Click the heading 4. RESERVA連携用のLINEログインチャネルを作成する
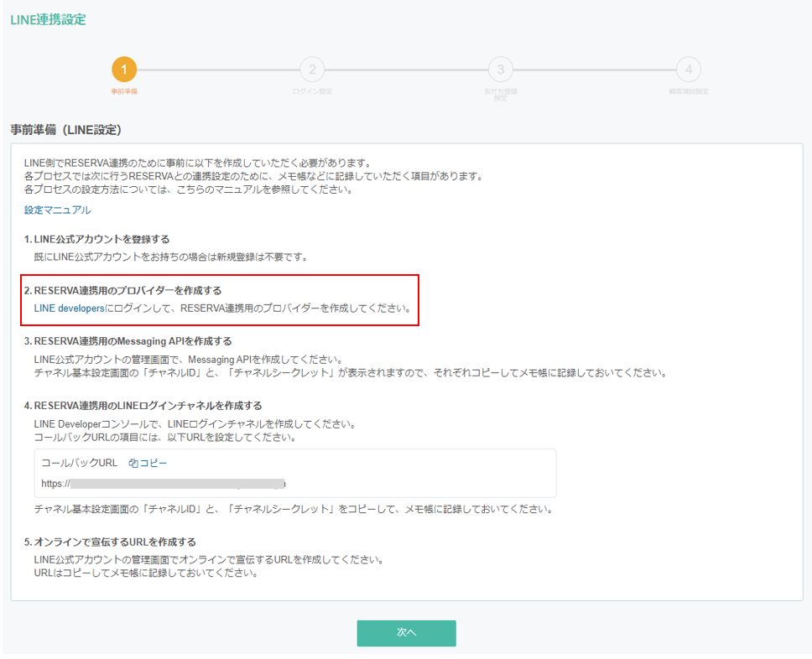The height and width of the screenshot is (659, 812). [x=143, y=406]
